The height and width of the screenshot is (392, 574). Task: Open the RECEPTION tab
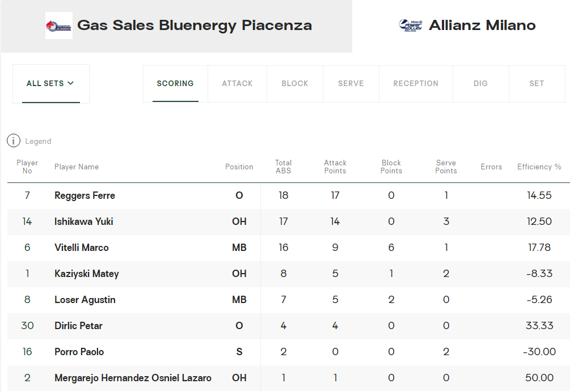(x=416, y=84)
